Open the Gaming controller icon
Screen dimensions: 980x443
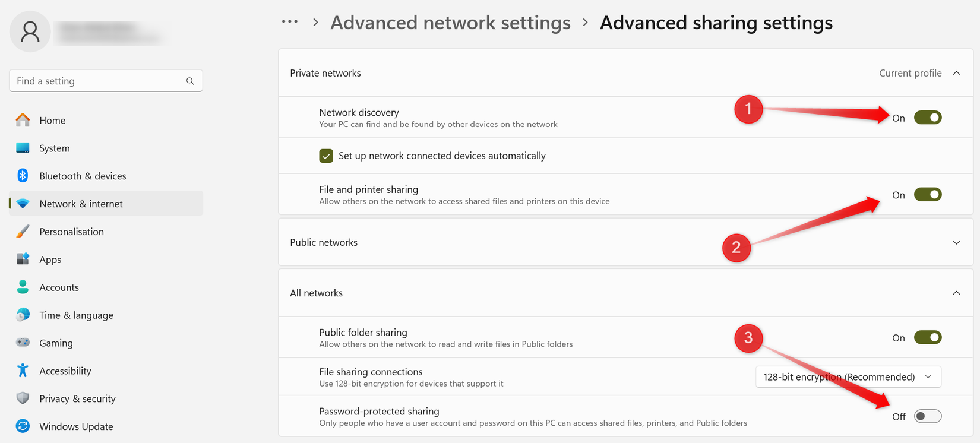[x=23, y=343]
